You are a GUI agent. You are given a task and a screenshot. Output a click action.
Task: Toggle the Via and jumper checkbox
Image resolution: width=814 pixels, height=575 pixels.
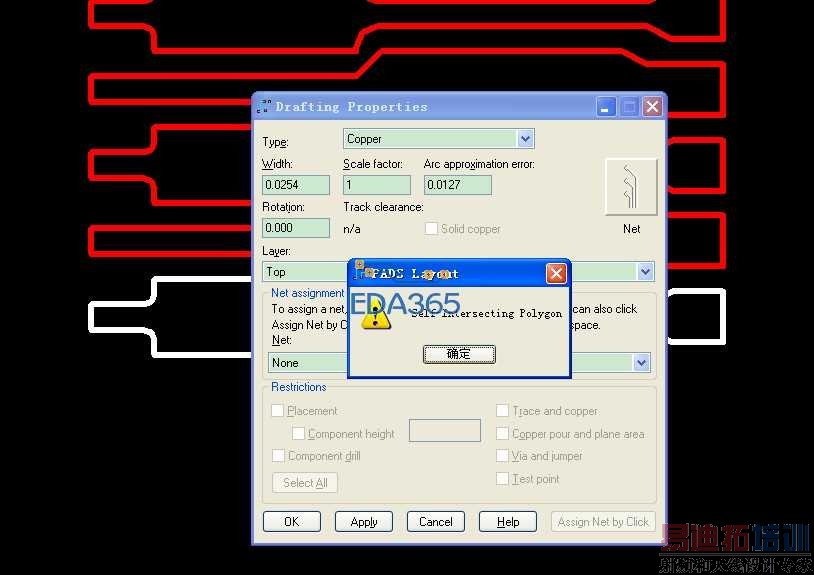pyautogui.click(x=502, y=456)
